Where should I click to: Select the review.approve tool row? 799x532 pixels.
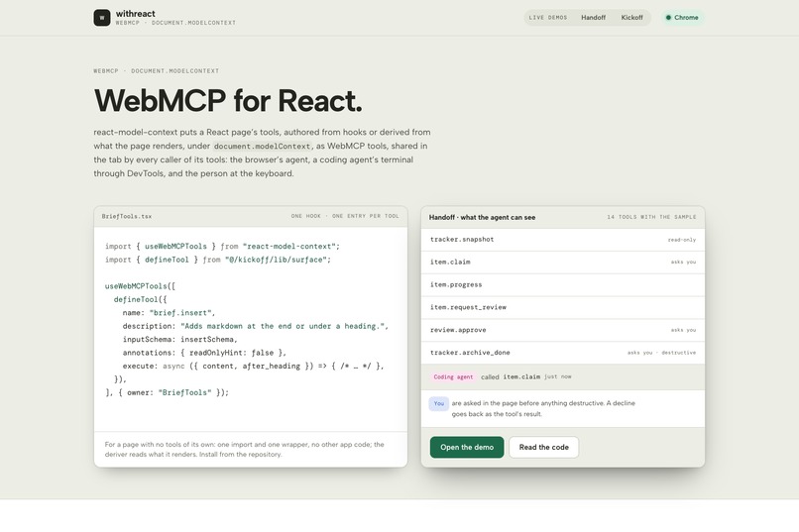(x=562, y=330)
